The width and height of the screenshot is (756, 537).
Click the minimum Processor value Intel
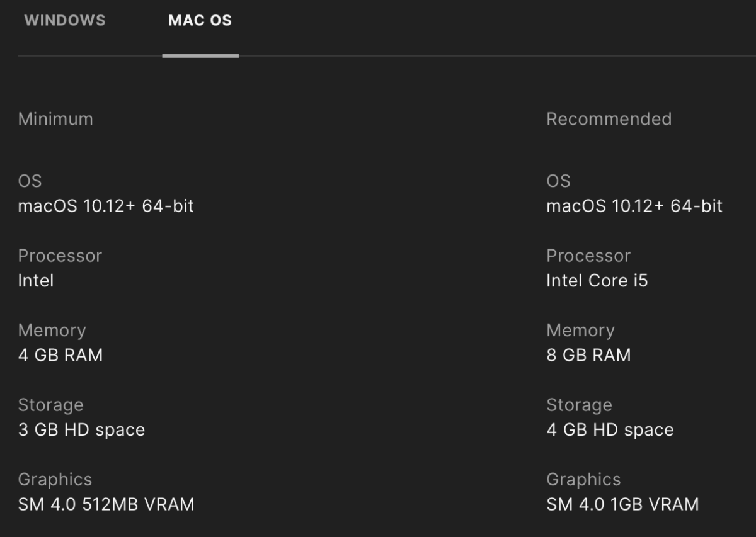[36, 280]
